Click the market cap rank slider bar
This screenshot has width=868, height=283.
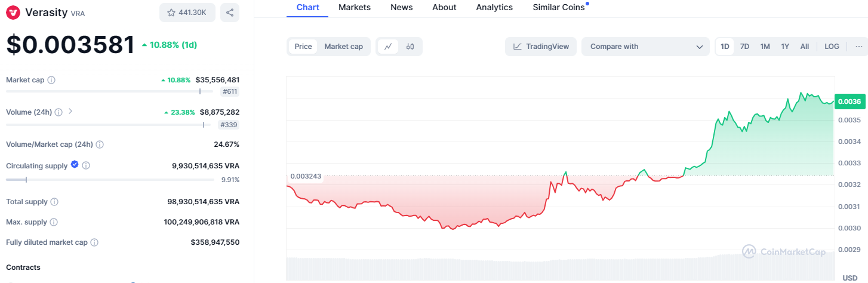tap(109, 91)
